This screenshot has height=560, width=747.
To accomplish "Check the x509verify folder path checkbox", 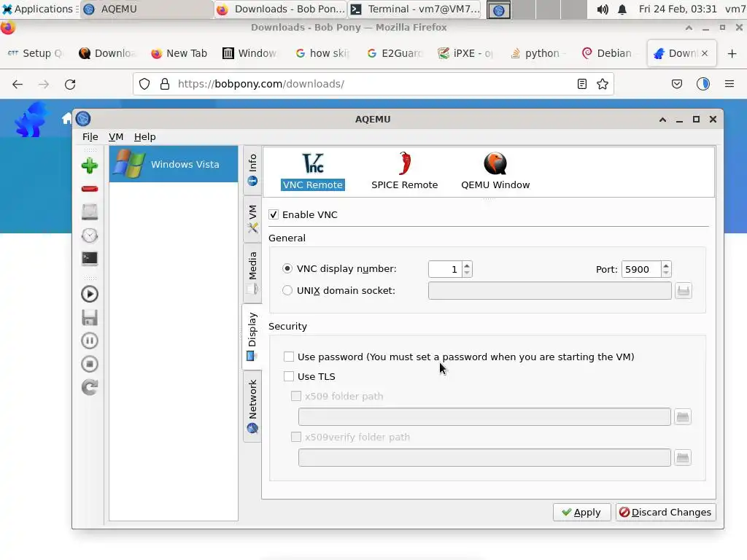I will 296,437.
